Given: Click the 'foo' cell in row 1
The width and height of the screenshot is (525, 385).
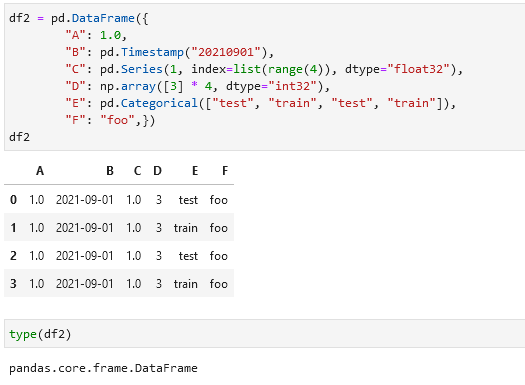Looking at the screenshot, I should coord(219,228).
